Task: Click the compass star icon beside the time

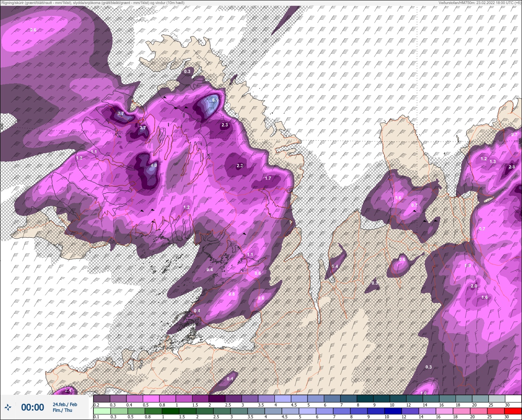Action: coord(8,407)
